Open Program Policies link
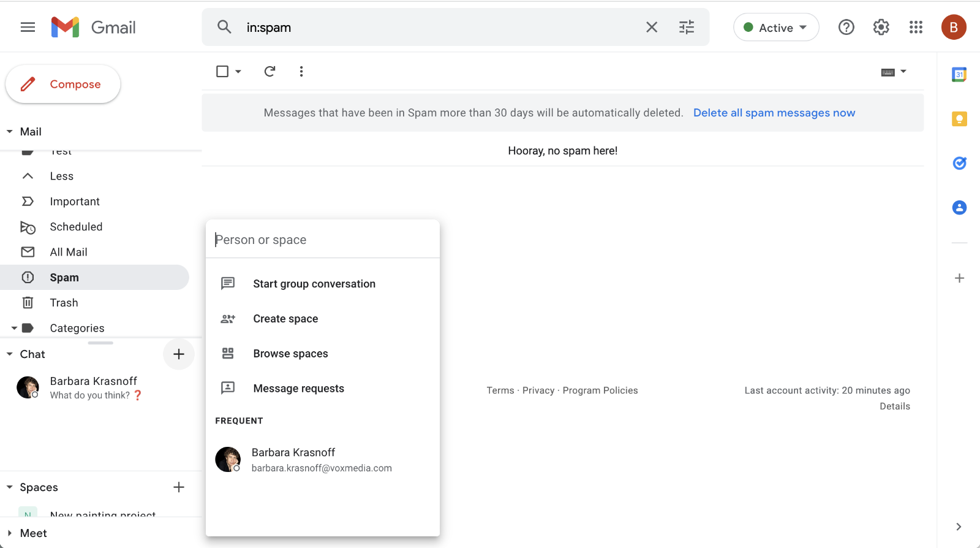 600,390
